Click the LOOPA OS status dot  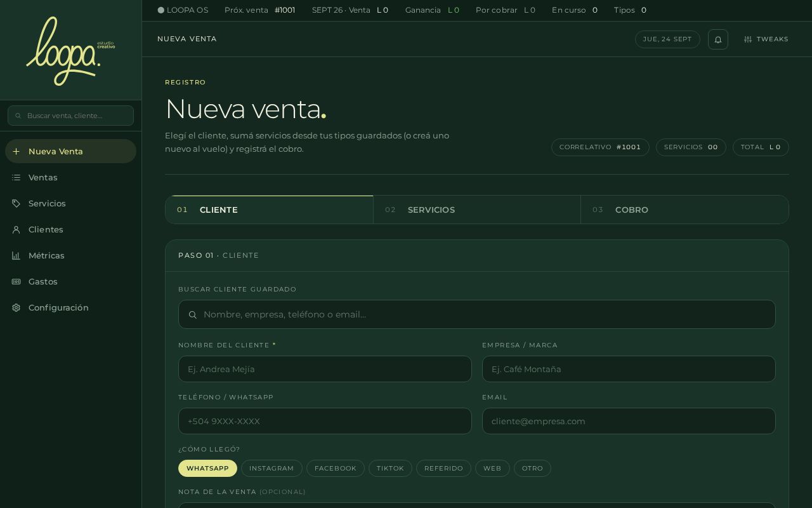(x=161, y=10)
